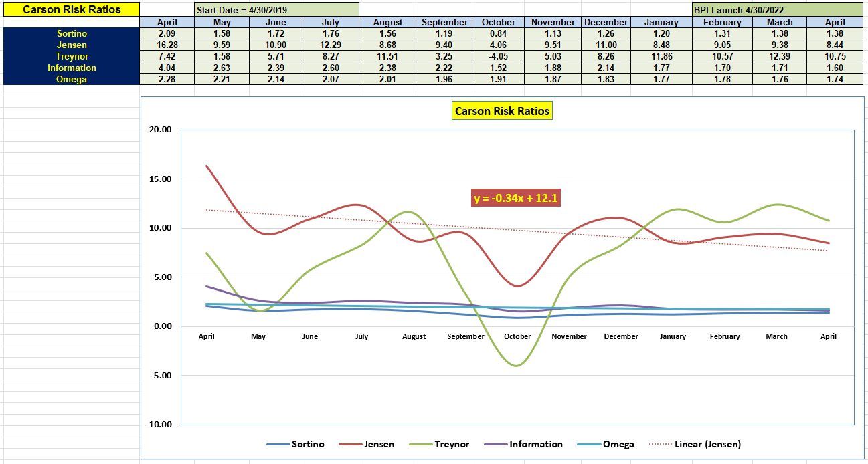Click the Jensen row label
This screenshot has width=868, height=464.
coord(72,45)
